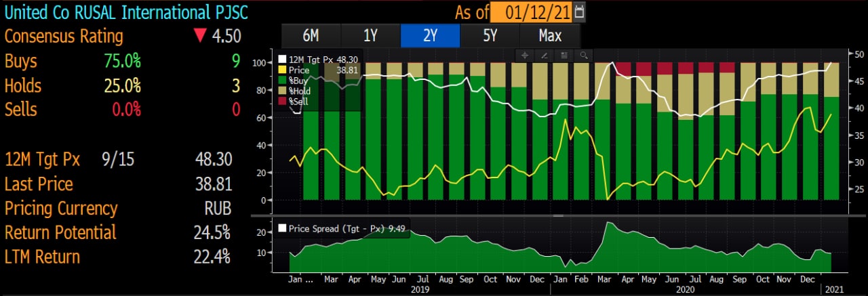Click the Holds label

(22, 86)
